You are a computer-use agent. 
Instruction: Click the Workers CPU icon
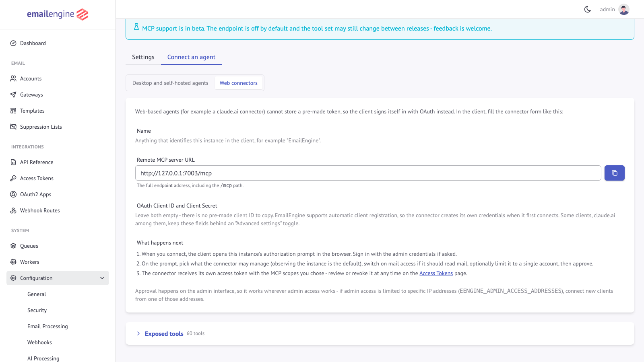coord(13,262)
